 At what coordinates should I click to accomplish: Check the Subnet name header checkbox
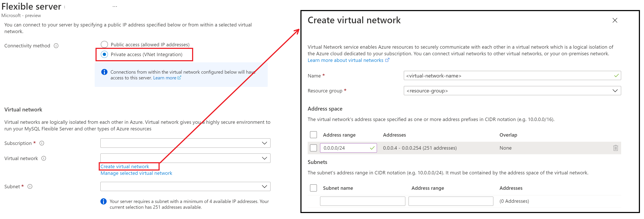coord(313,188)
